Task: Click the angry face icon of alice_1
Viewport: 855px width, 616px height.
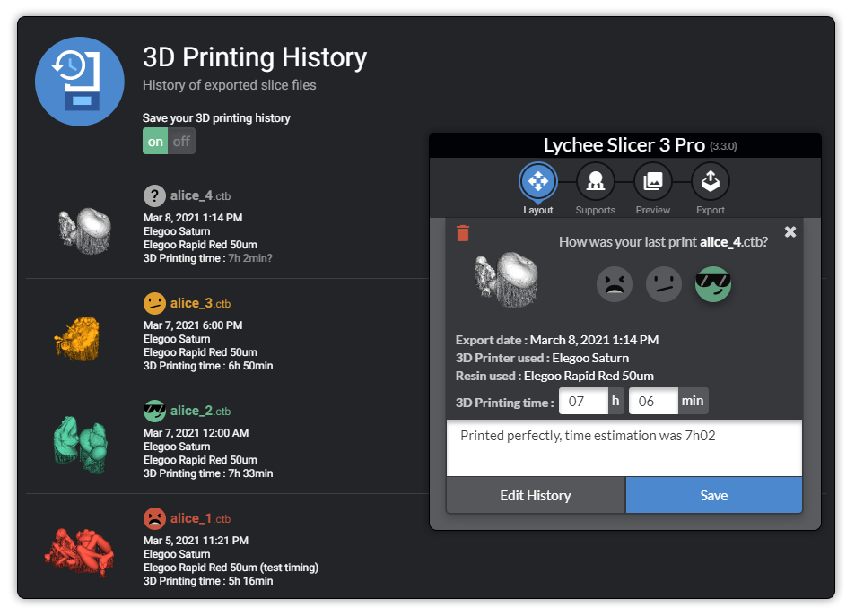Action: (x=154, y=518)
